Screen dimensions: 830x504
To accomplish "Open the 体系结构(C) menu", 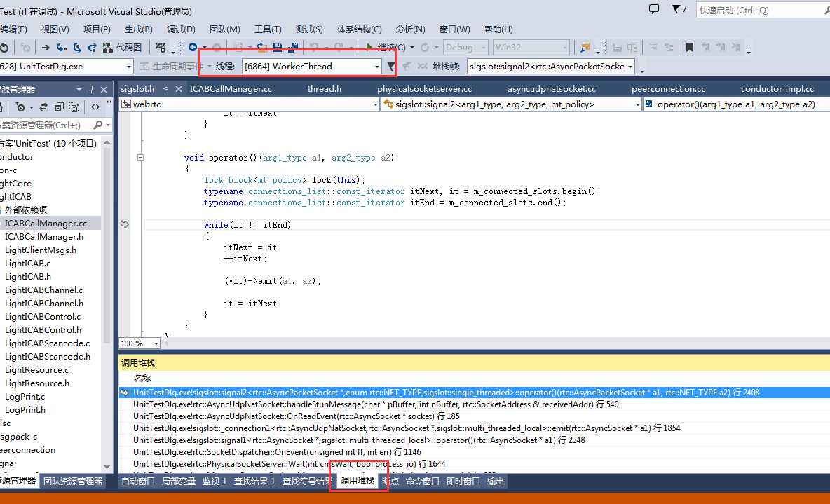I will pos(360,29).
